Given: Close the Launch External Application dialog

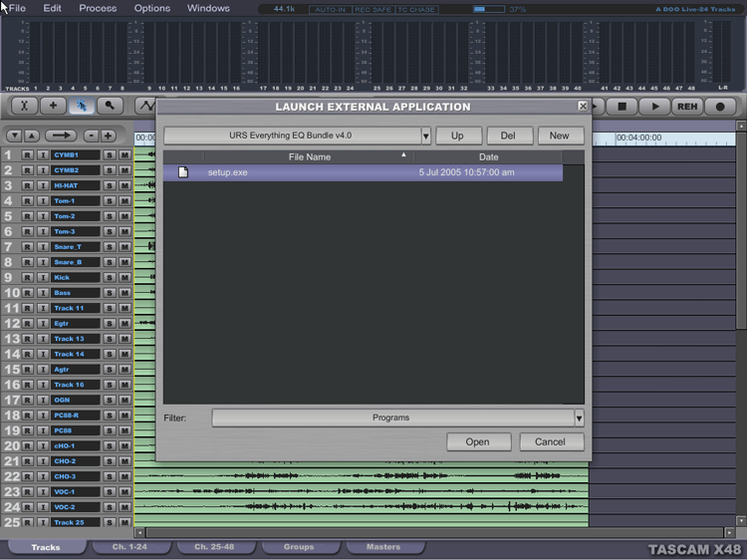Looking at the screenshot, I should pos(583,106).
